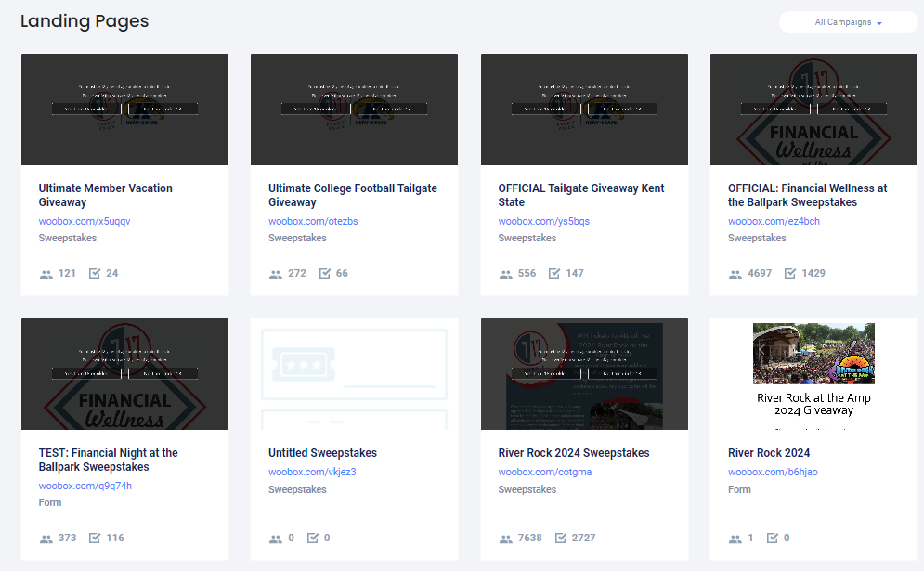924x571 pixels.
Task: Open the All Campaigns dropdown filter
Action: pos(848,22)
